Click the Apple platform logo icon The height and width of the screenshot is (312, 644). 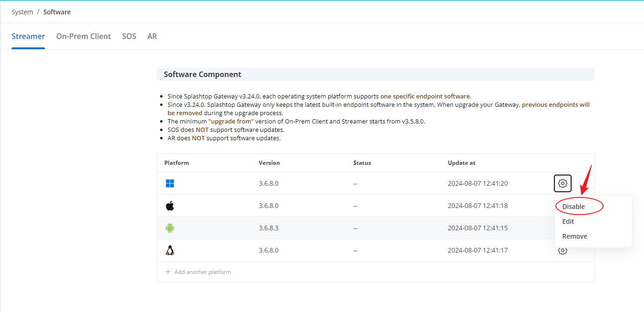coord(170,206)
